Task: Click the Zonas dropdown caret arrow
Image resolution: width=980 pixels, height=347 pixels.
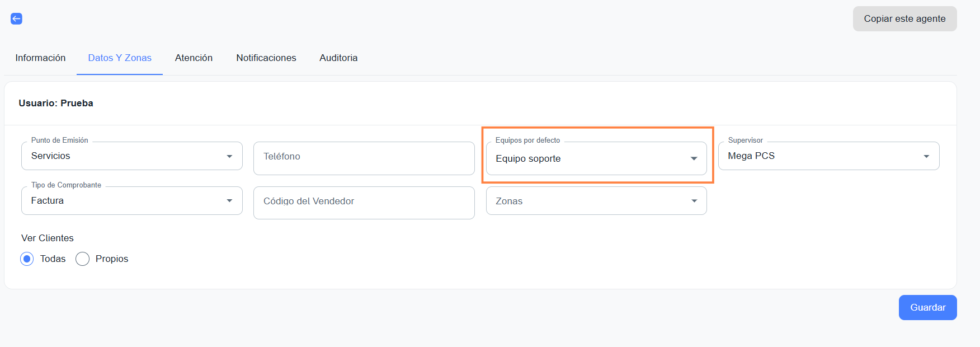Action: coord(694,201)
